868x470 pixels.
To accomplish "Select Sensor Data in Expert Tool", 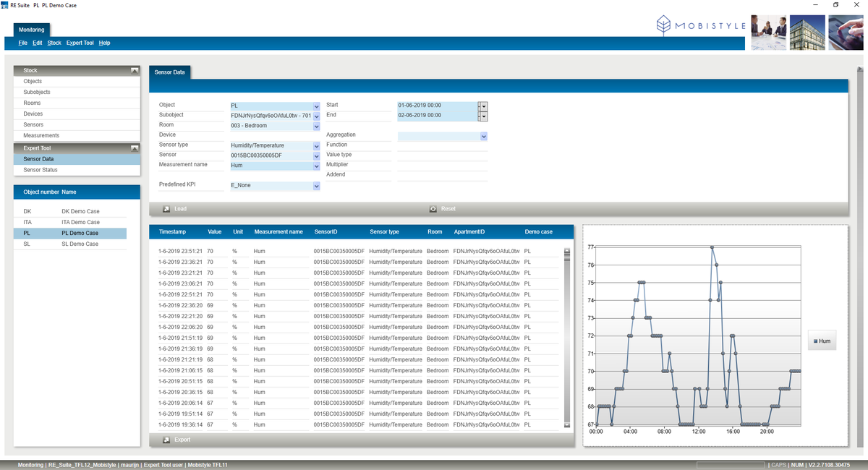I will 77,159.
